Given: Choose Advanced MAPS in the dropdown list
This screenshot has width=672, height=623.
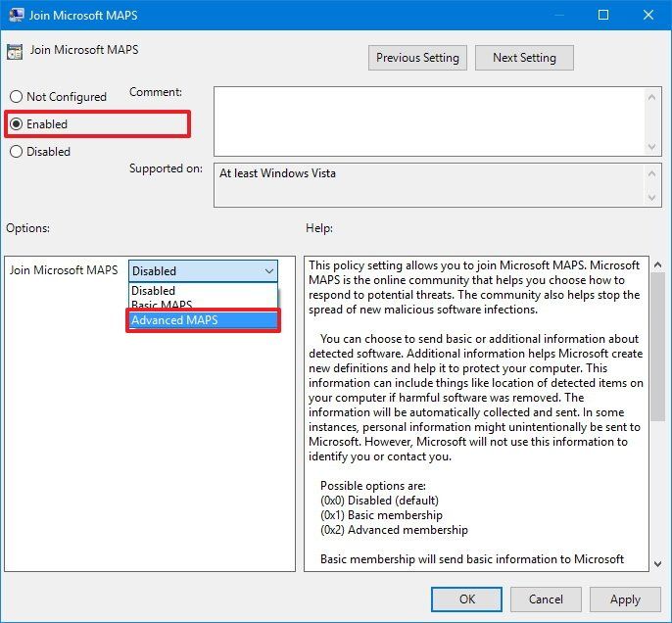Looking at the screenshot, I should (x=203, y=320).
